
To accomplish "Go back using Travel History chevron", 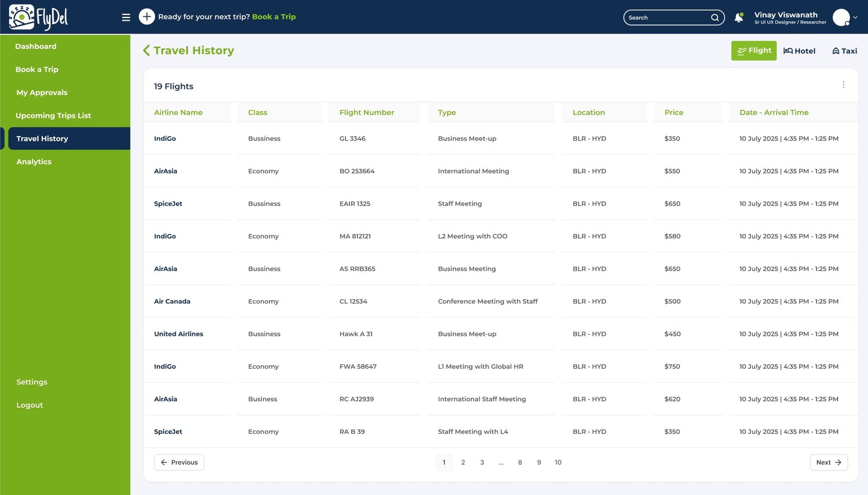I will (146, 50).
